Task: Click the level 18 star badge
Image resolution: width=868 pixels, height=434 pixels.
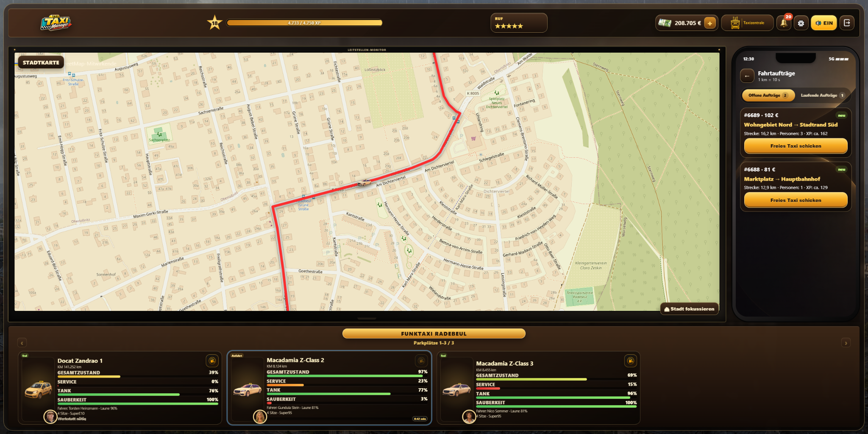Action: coord(215,23)
